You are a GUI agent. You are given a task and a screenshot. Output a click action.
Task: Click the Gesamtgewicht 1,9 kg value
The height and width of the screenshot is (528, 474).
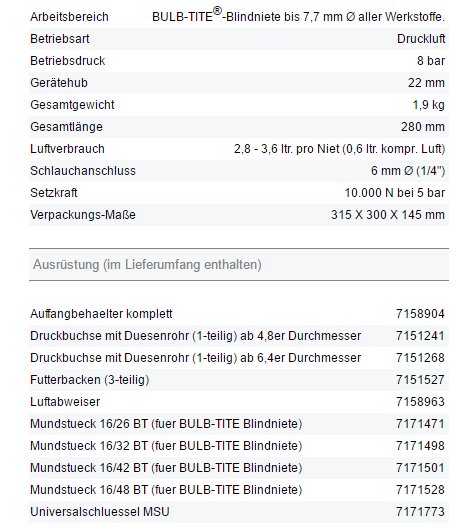click(429, 105)
